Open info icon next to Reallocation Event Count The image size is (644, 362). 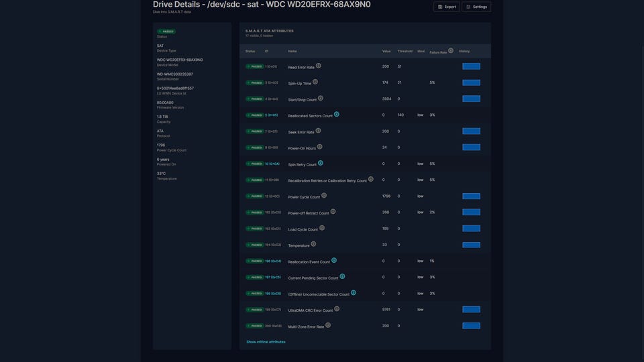[x=334, y=260]
